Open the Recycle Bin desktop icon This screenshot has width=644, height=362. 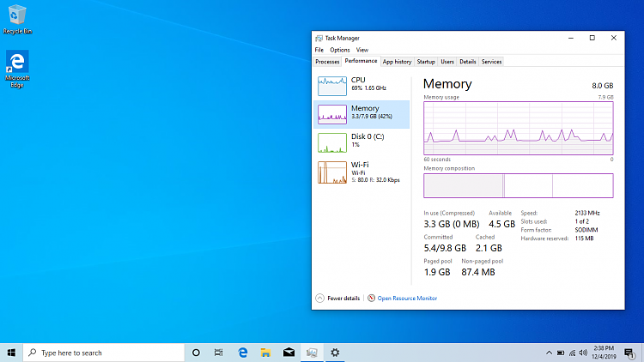point(17,19)
